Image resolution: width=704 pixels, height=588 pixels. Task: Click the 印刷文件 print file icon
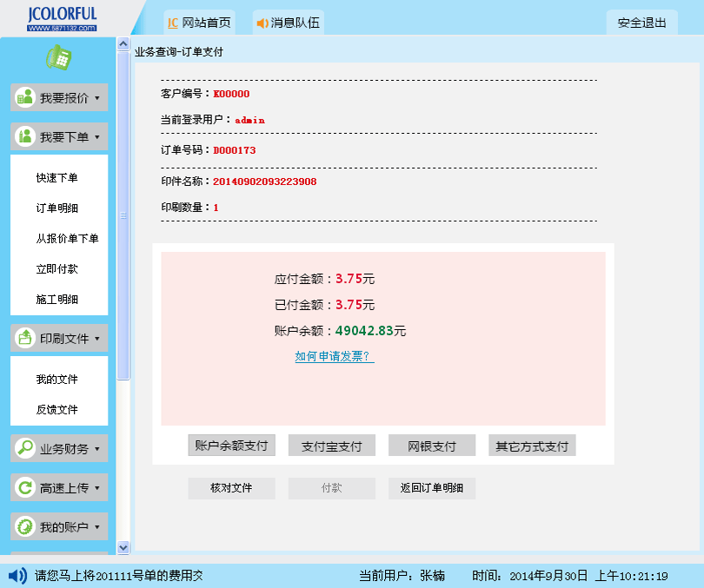click(x=25, y=338)
